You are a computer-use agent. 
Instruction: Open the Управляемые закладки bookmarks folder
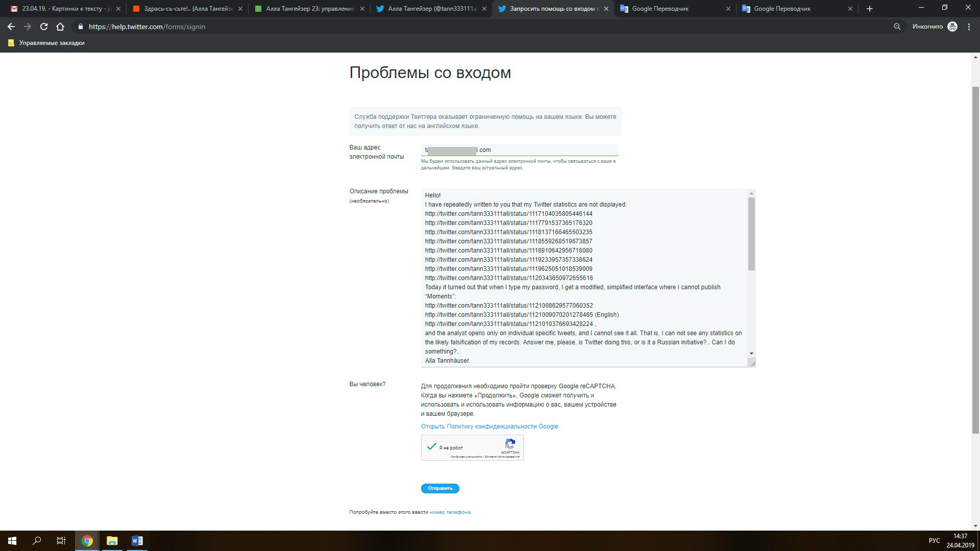click(x=46, y=43)
